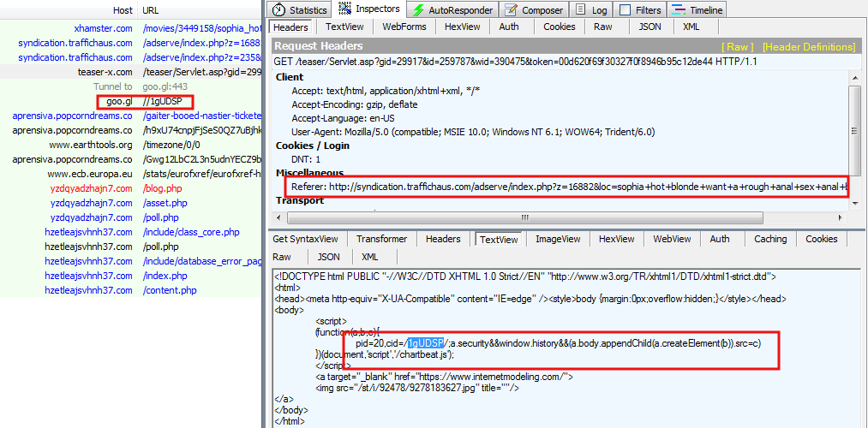Viewport: 868px width, 428px height.
Task: Click the Host column header
Action: (123, 10)
